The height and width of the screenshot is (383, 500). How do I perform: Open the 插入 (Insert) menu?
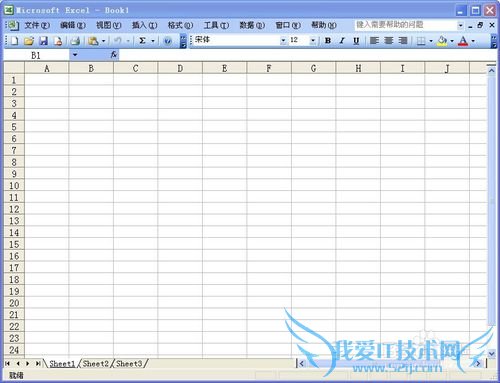(x=144, y=25)
